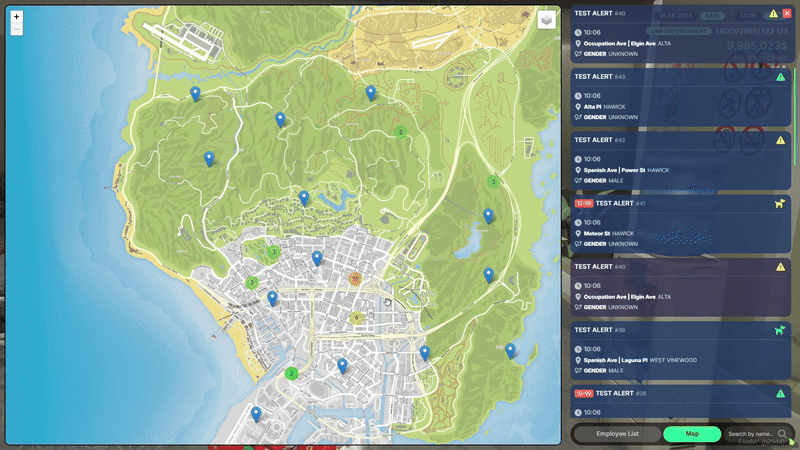This screenshot has width=800, height=450.
Task: Click location pin icon beside Alta Pl
Action: pos(578,107)
